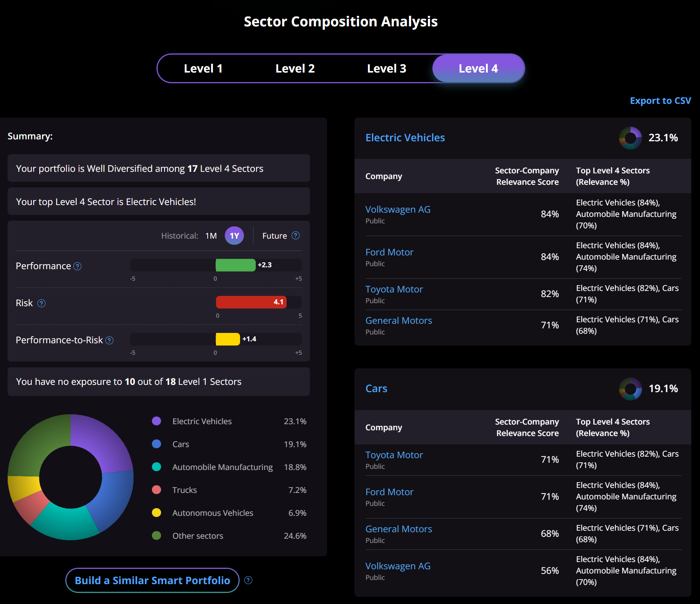700x604 pixels.
Task: Switch to the Level 1 tab
Action: point(203,68)
